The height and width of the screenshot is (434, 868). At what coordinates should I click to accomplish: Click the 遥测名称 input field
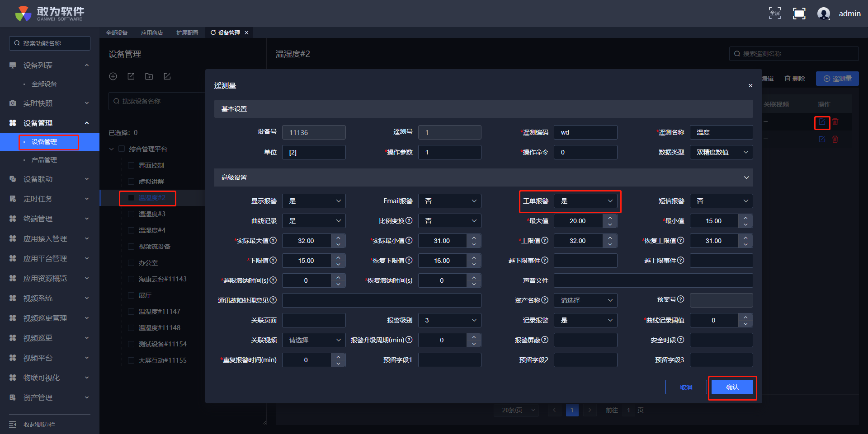coord(721,132)
